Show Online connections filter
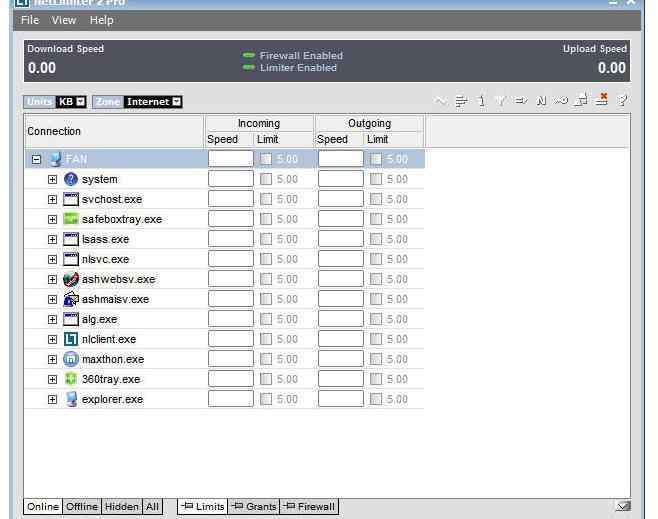658x519 pixels. click(43, 506)
